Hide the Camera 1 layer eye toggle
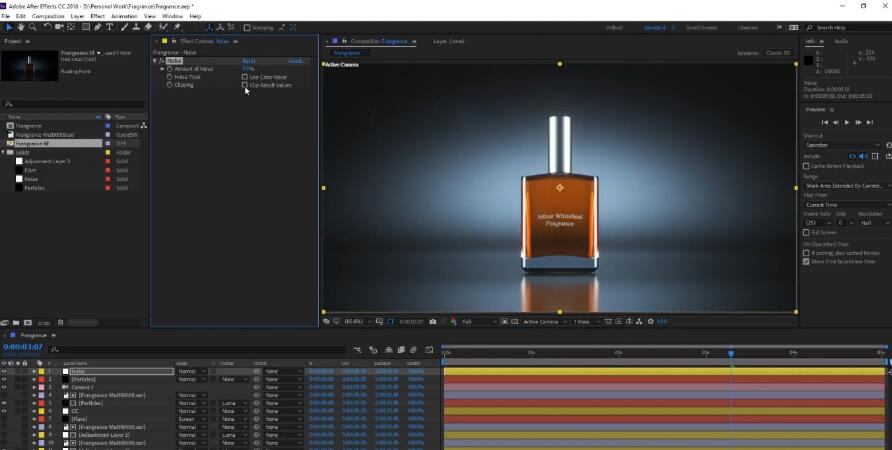Image resolution: width=892 pixels, height=450 pixels. 4,387
